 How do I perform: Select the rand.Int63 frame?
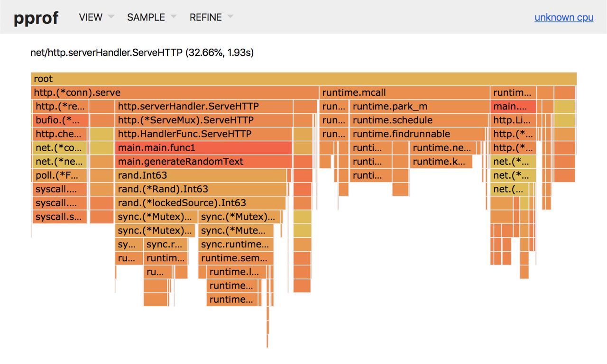click(x=201, y=175)
